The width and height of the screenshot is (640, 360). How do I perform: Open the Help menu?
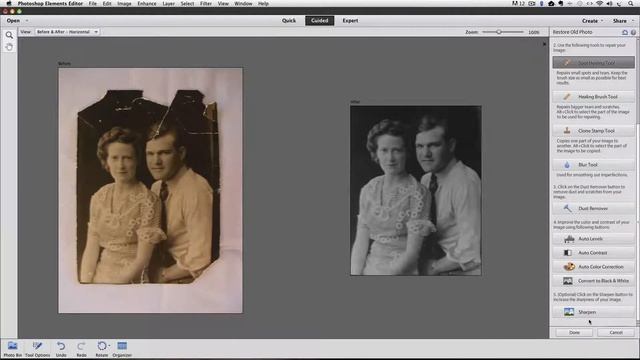263,3
